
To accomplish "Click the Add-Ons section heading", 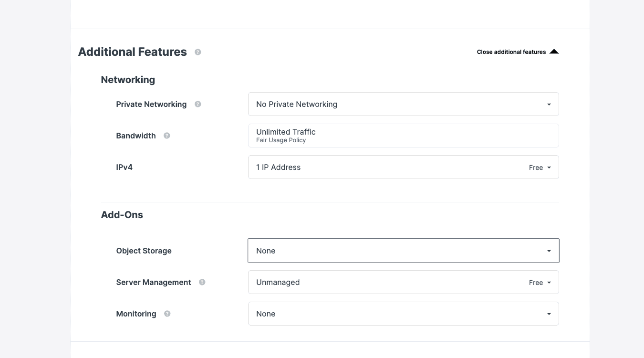I will click(122, 215).
